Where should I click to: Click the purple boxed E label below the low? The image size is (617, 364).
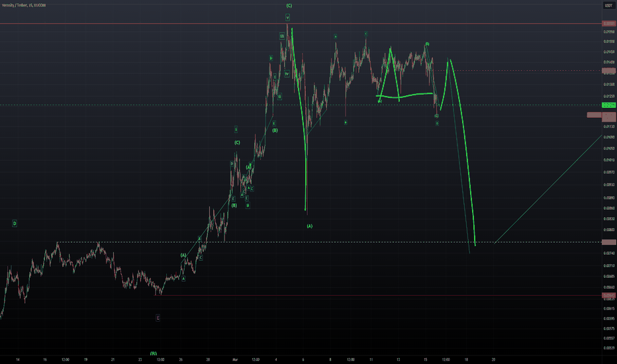coord(158,318)
